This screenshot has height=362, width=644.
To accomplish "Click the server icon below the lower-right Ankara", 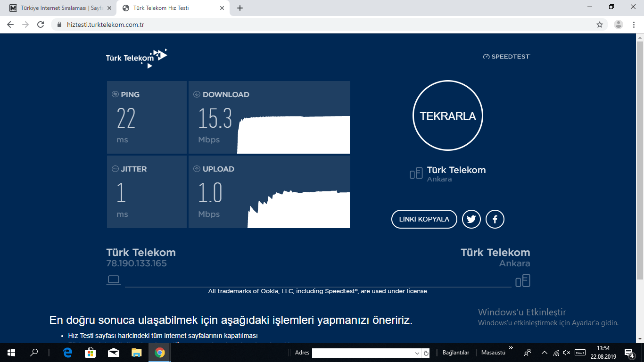I will (x=523, y=281).
